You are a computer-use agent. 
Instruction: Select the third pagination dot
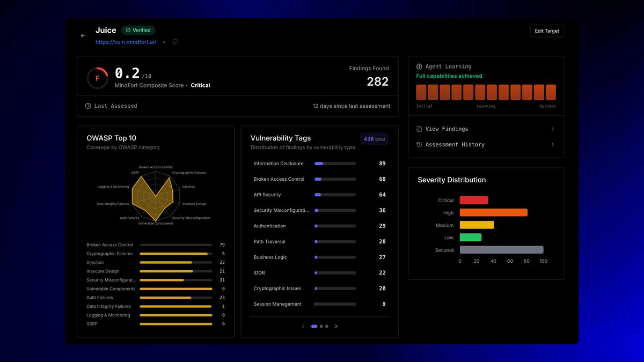pos(326,326)
